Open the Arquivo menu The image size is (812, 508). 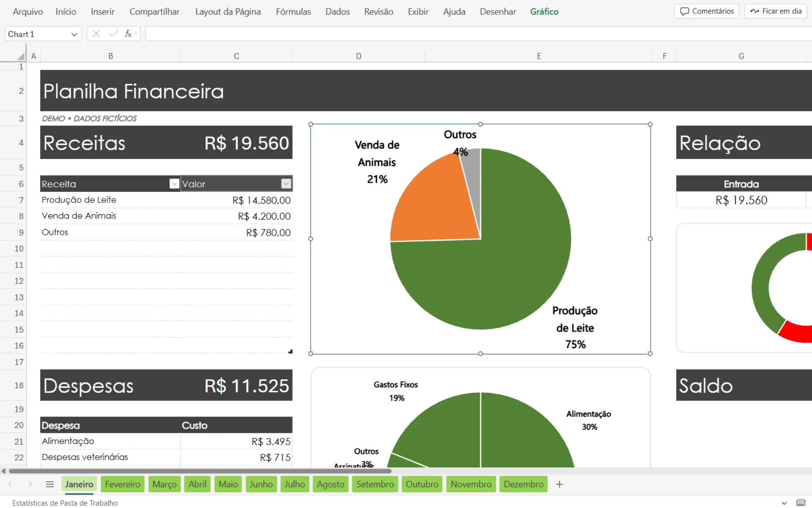(x=28, y=11)
